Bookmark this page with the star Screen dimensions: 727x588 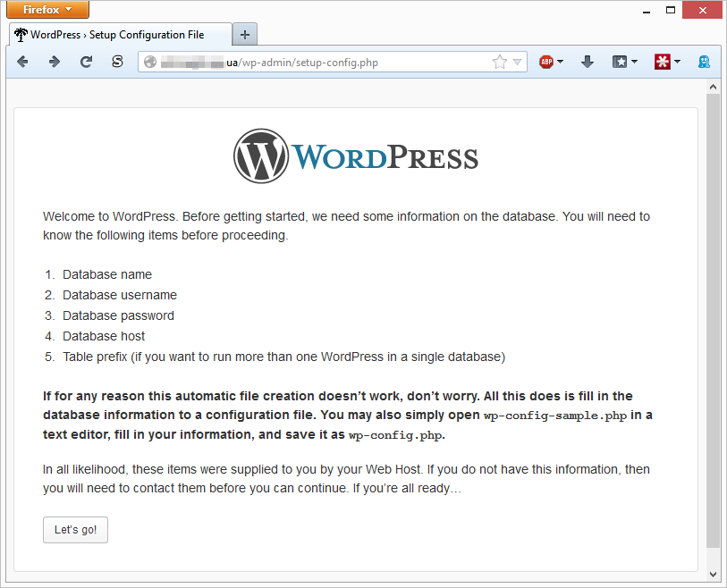click(500, 62)
